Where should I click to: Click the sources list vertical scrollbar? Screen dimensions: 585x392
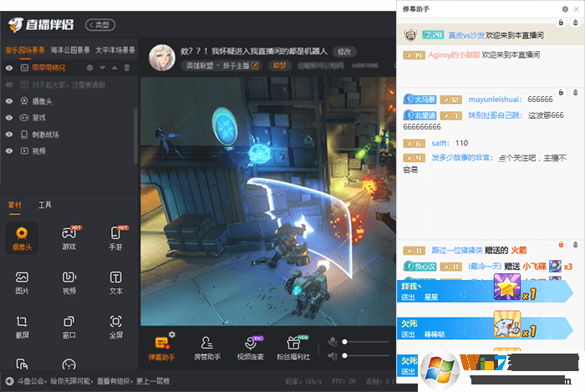click(135, 136)
